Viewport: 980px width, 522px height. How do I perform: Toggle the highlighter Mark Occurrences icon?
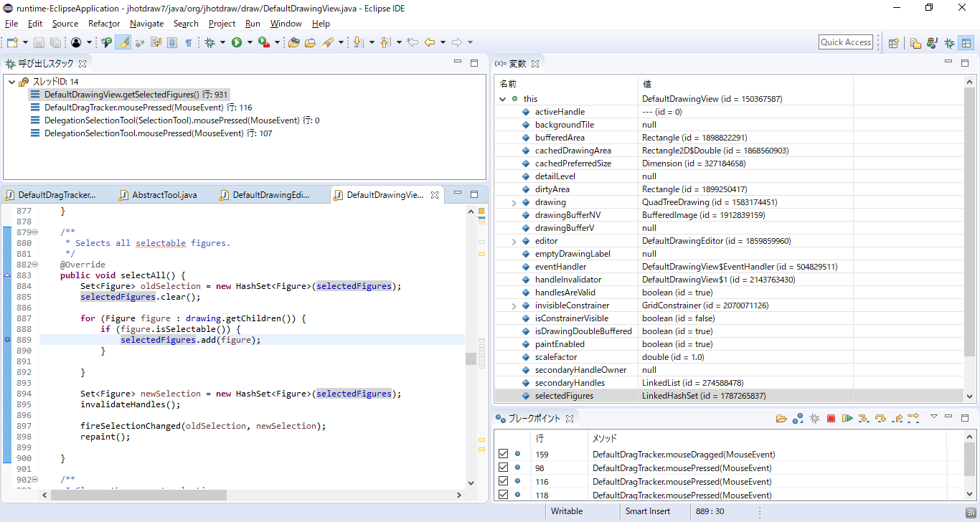click(123, 42)
